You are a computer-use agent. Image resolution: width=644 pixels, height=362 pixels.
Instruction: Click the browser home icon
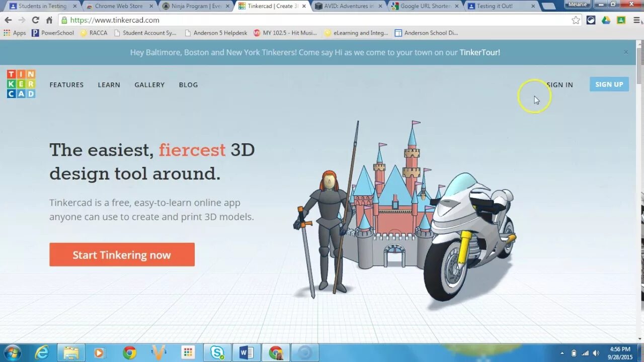tap(49, 20)
